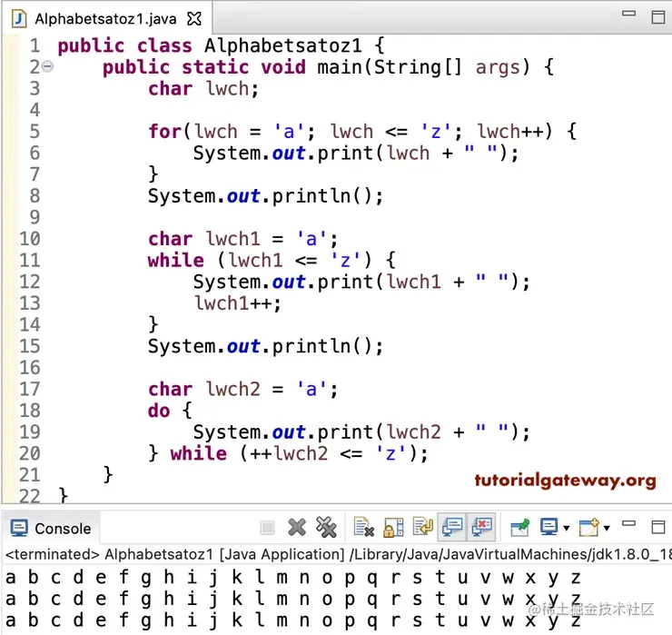Open the Open Console dropdown arrow
Viewport: 672px width, 635px height.
coord(607,528)
